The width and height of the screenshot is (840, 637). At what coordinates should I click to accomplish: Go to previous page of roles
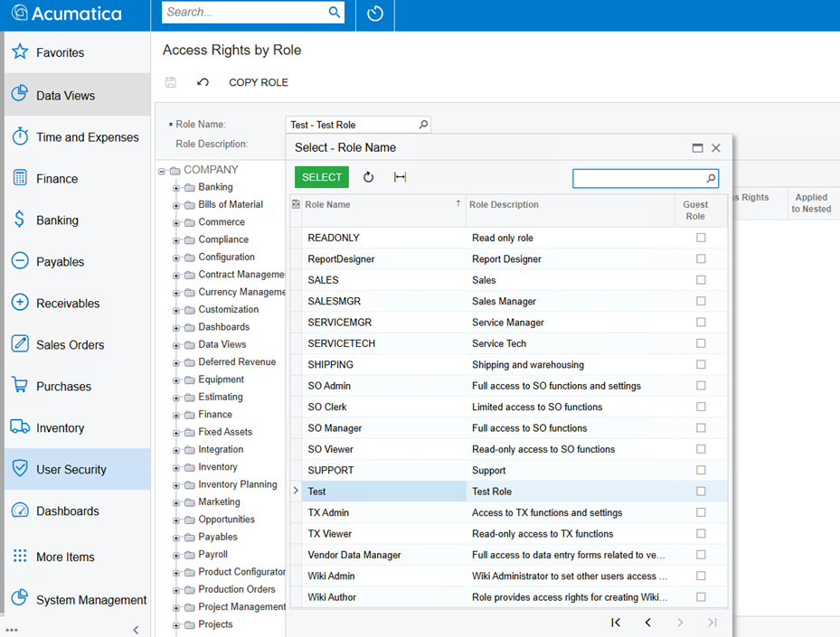[x=648, y=622]
